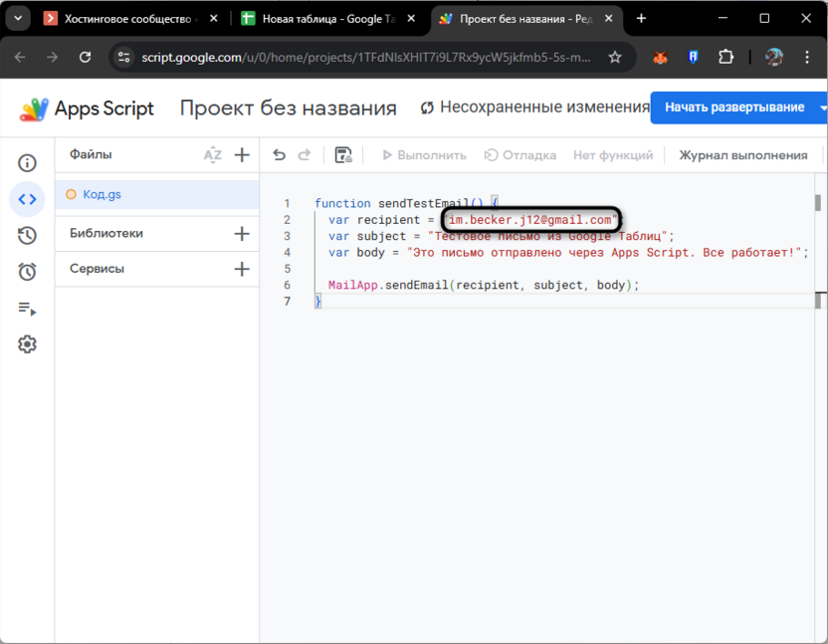Screen dimensions: 828x644
Task: Redo the last edit
Action: [304, 155]
